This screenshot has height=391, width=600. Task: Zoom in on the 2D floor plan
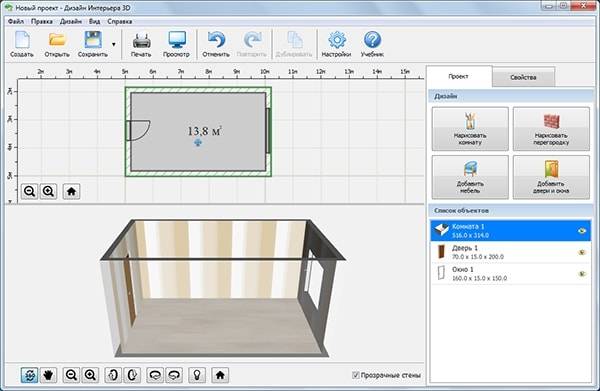point(48,191)
